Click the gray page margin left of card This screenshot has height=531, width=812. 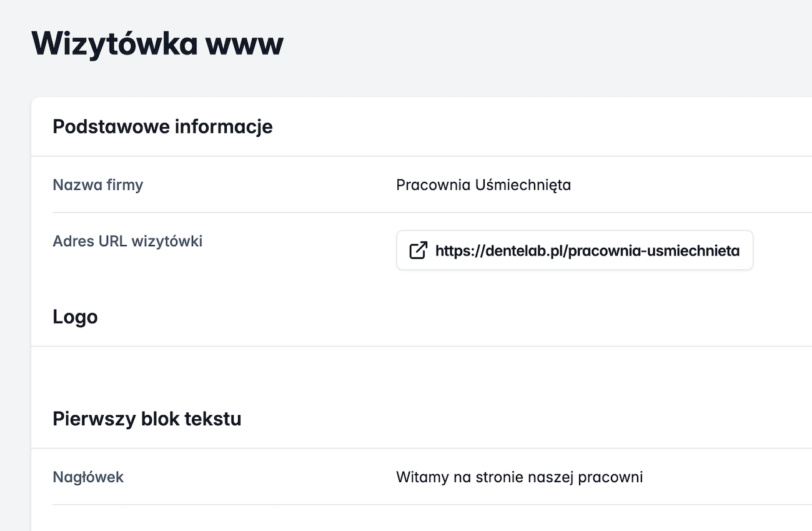point(15,312)
